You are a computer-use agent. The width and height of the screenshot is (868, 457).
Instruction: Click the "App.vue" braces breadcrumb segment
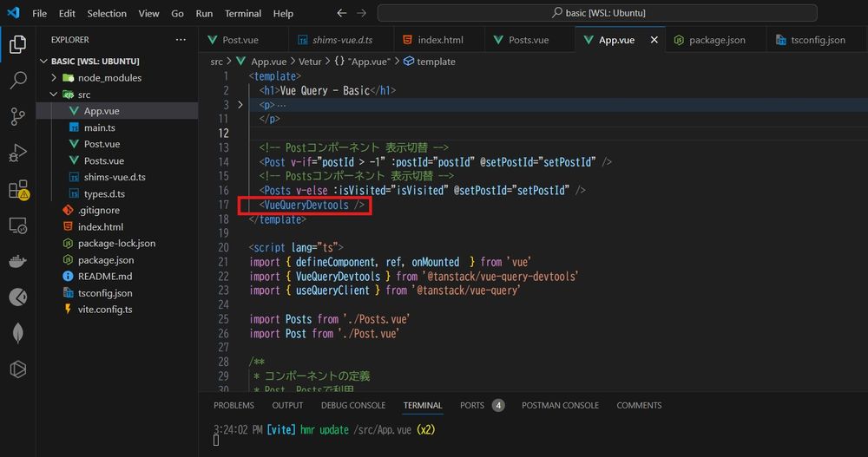362,62
